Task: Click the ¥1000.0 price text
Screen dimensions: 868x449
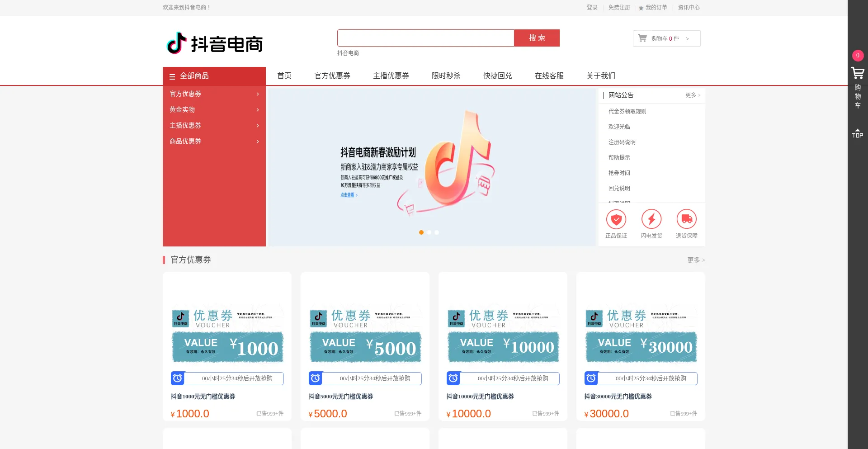Action: [x=190, y=414]
